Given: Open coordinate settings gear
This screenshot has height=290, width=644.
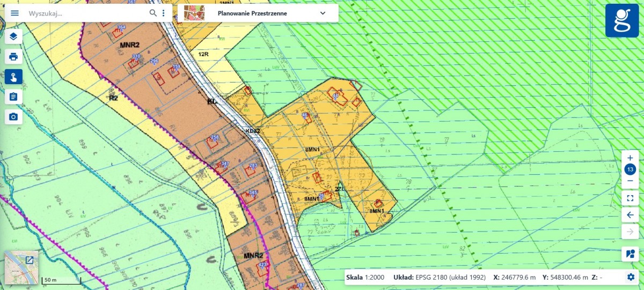Looking at the screenshot, I should coord(631,277).
